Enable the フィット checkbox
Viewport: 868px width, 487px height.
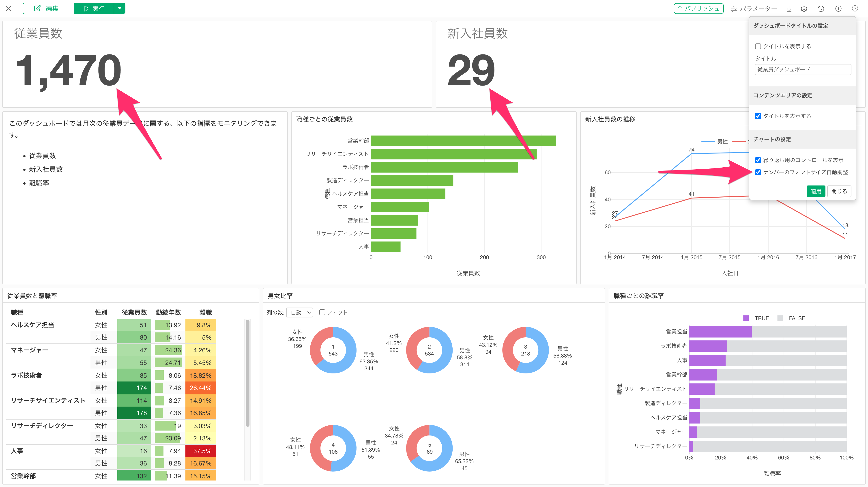322,312
